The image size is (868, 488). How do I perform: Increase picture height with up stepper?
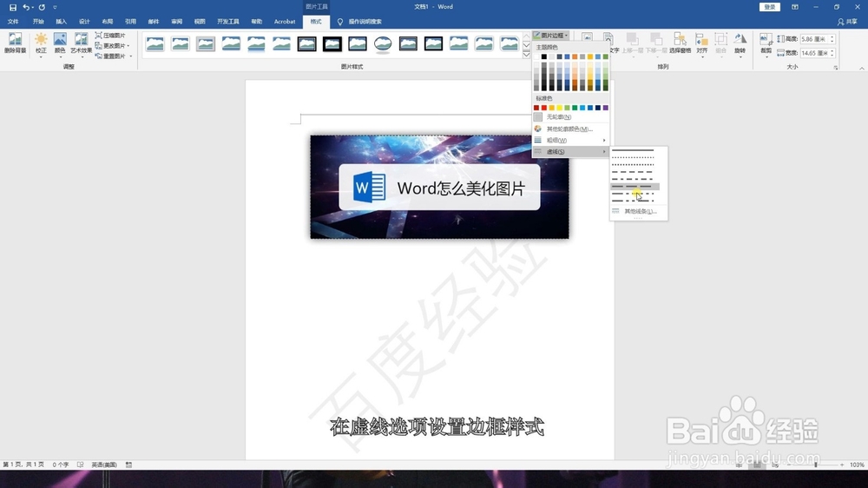point(832,37)
